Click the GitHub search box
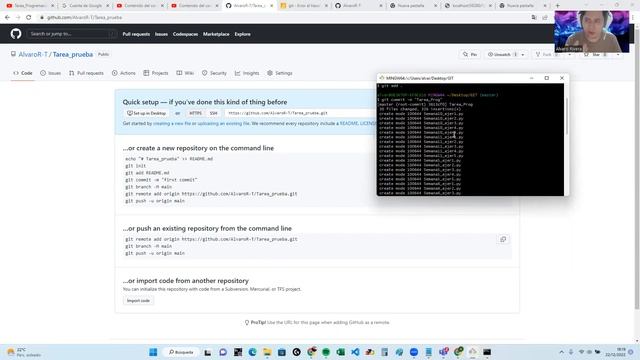Image resolution: width=640 pixels, height=360 pixels. click(x=71, y=34)
